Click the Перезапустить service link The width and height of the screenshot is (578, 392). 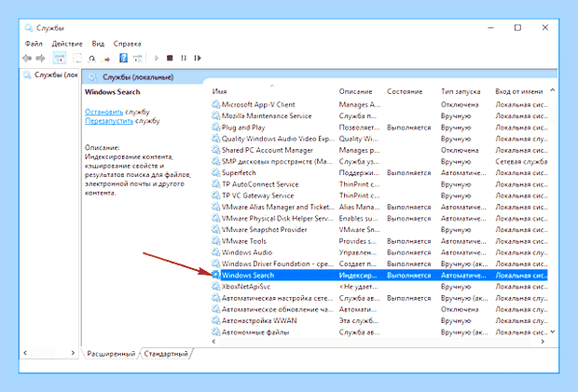[x=109, y=121]
